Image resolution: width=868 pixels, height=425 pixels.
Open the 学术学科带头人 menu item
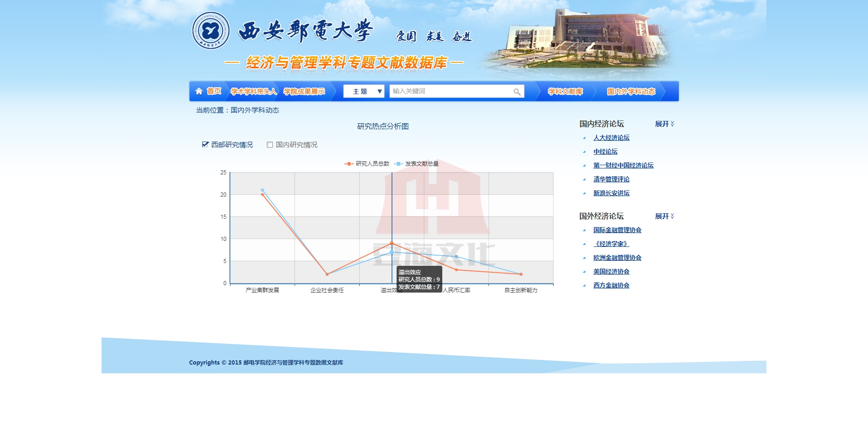coord(253,91)
